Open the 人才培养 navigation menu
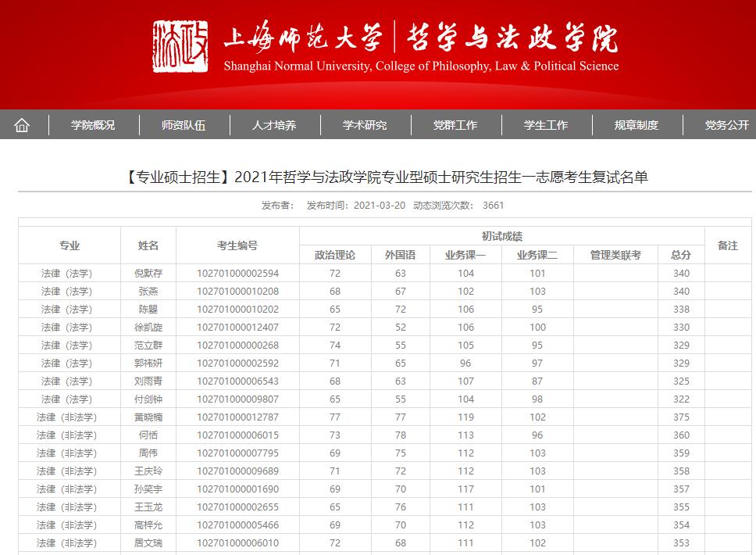This screenshot has width=756, height=555. (x=274, y=124)
